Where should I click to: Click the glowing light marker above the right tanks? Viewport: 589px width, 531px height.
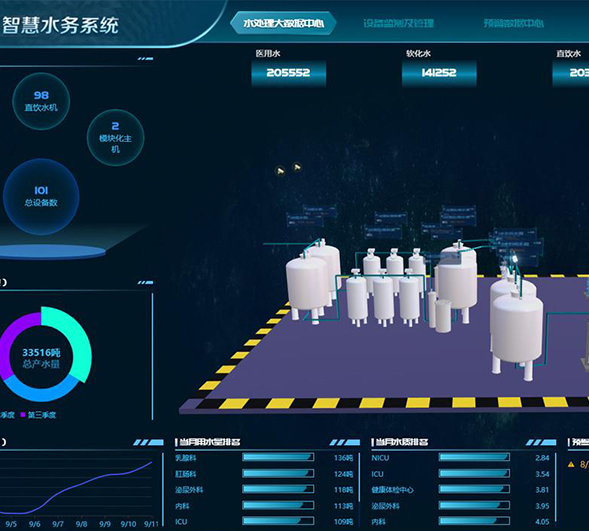point(515,259)
